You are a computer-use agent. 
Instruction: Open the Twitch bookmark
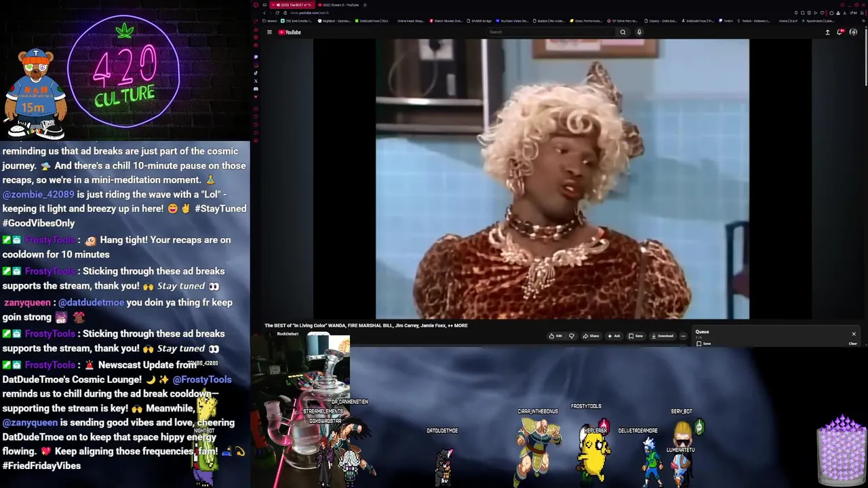click(x=726, y=21)
